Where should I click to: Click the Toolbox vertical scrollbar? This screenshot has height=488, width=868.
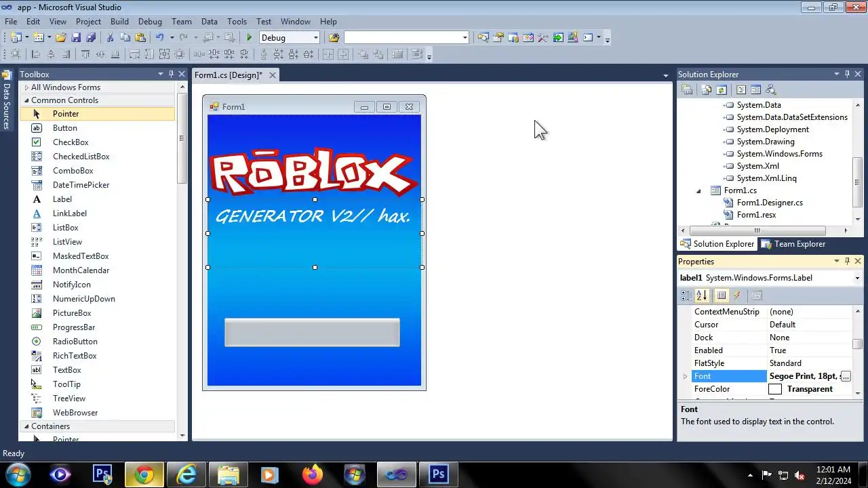click(182, 139)
